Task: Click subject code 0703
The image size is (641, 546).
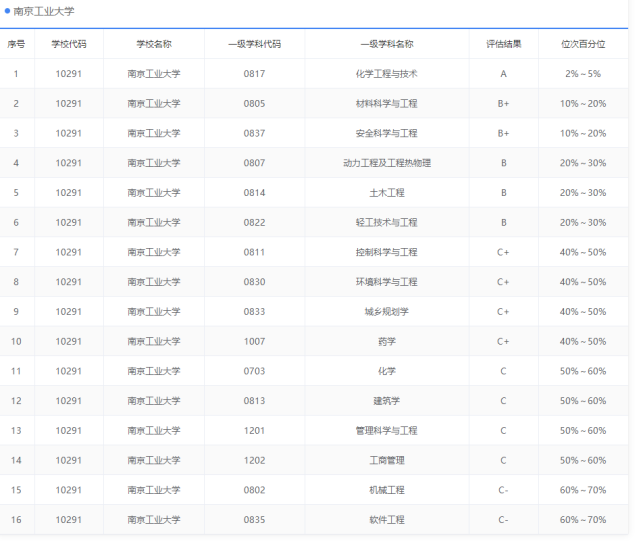Action: pyautogui.click(x=254, y=371)
